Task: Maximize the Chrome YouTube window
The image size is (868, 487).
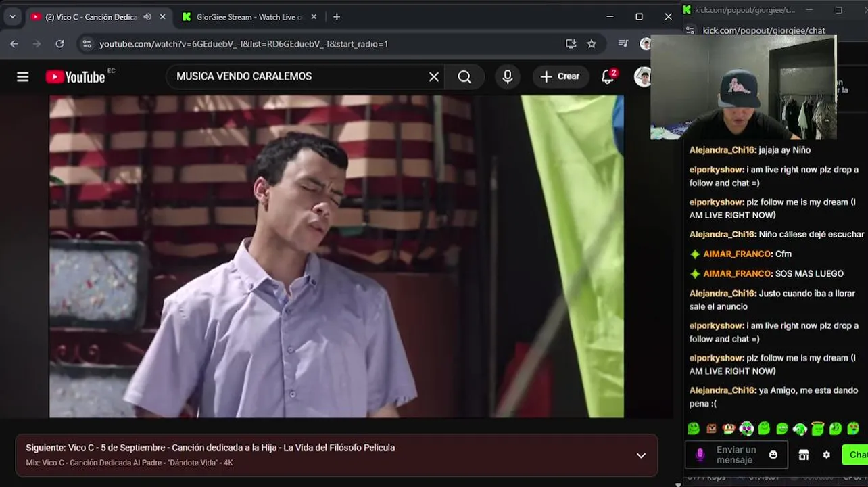Action: coord(639,17)
